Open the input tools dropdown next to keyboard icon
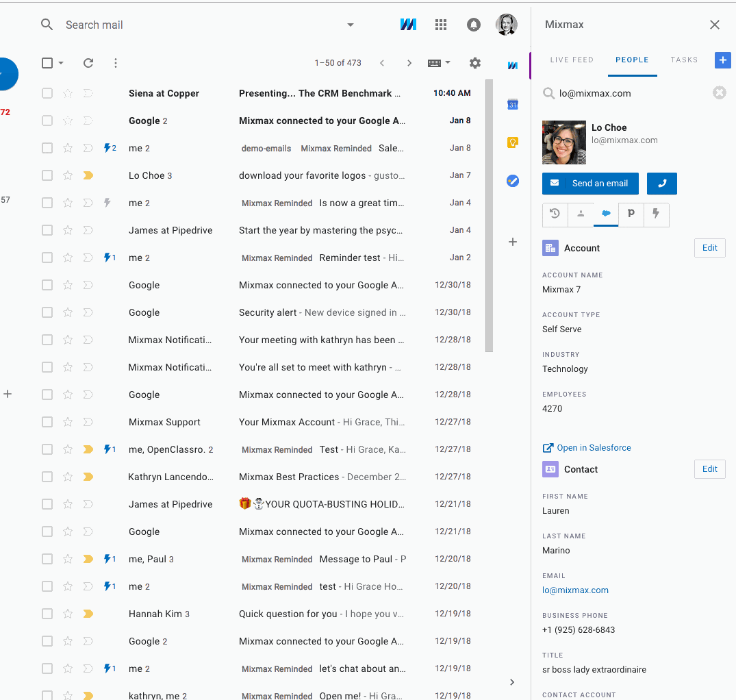The height and width of the screenshot is (700, 736). tap(446, 62)
